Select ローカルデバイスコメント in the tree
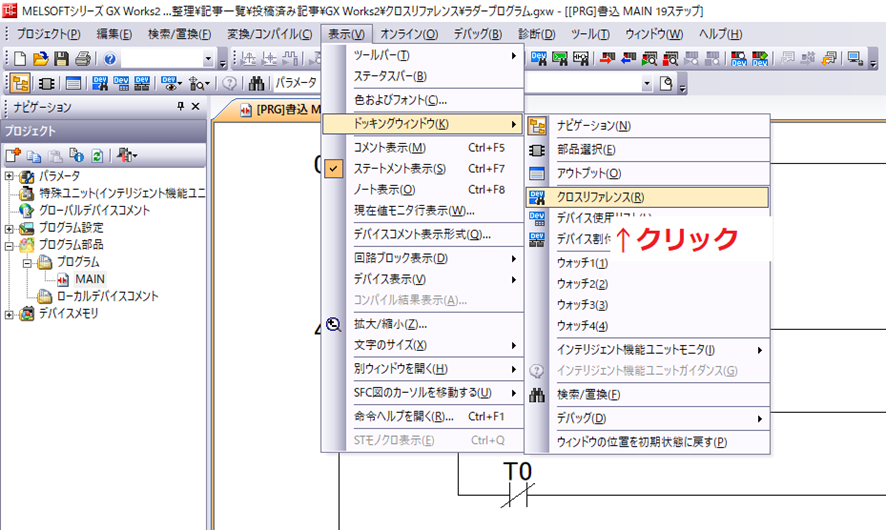This screenshot has width=886, height=530. point(107,296)
